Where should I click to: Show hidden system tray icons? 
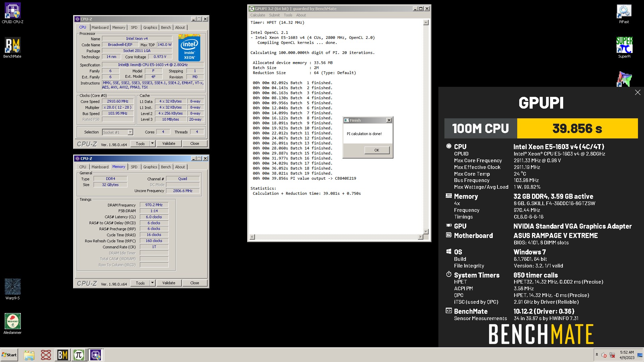coord(597,355)
